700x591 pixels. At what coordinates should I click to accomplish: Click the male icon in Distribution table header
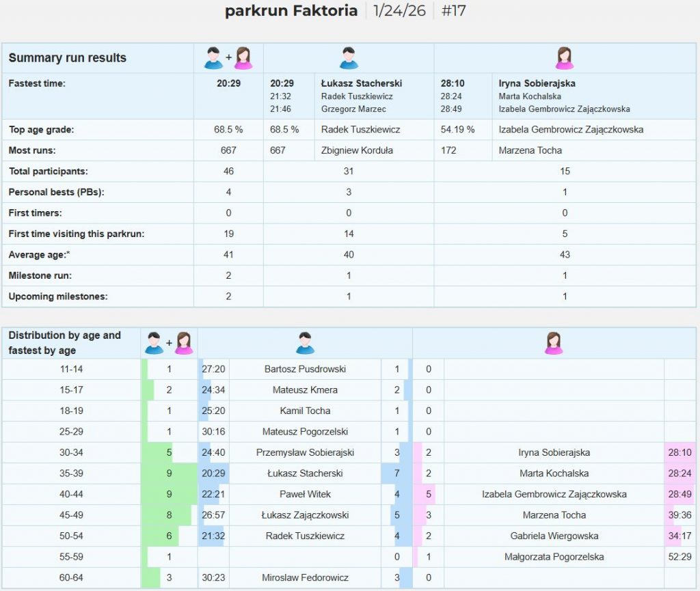point(305,343)
